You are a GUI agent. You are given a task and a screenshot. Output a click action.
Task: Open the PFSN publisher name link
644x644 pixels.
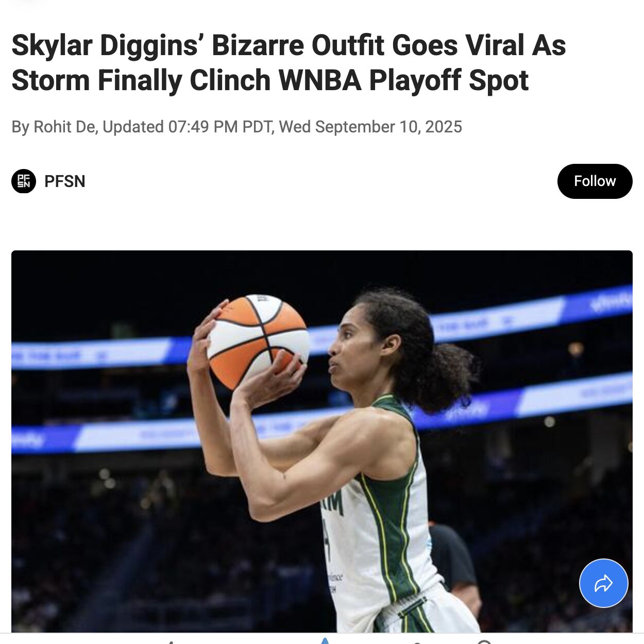pos(65,181)
